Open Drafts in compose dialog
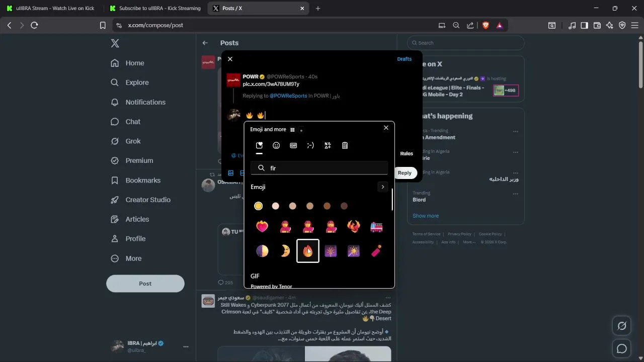This screenshot has width=644, height=362. click(x=405, y=59)
